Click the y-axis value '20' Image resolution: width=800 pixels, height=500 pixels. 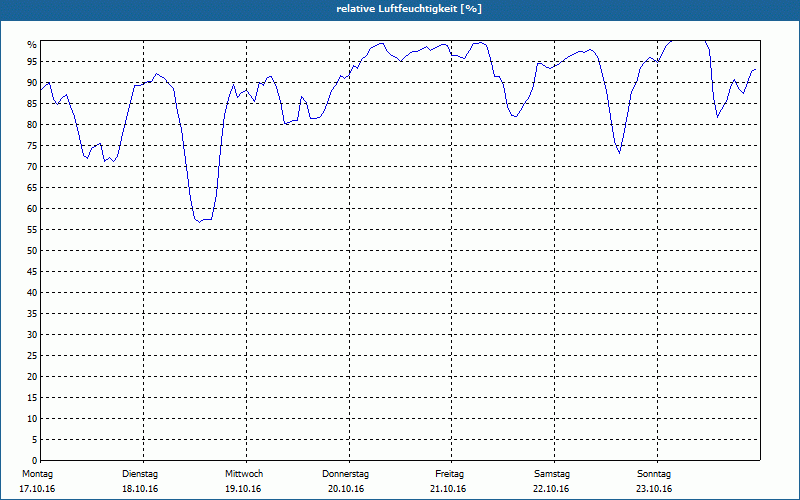32,377
